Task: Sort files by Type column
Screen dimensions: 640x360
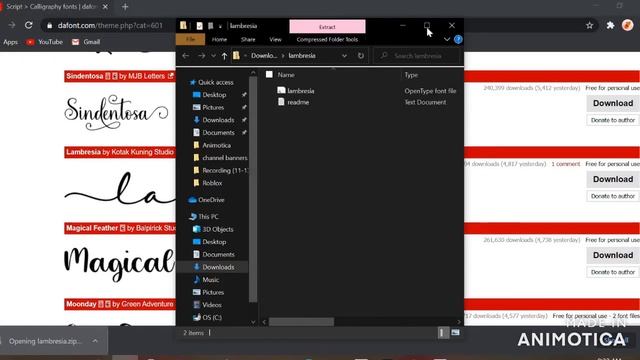Action: [411, 75]
